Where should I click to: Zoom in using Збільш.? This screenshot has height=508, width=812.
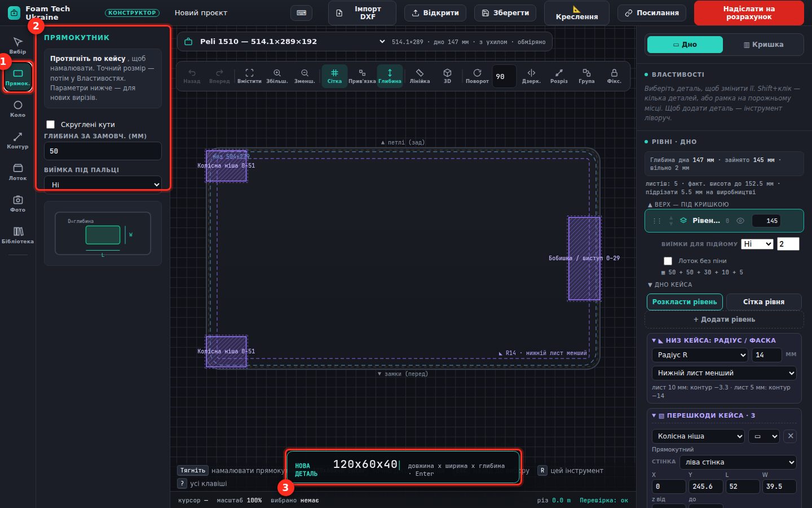(277, 76)
